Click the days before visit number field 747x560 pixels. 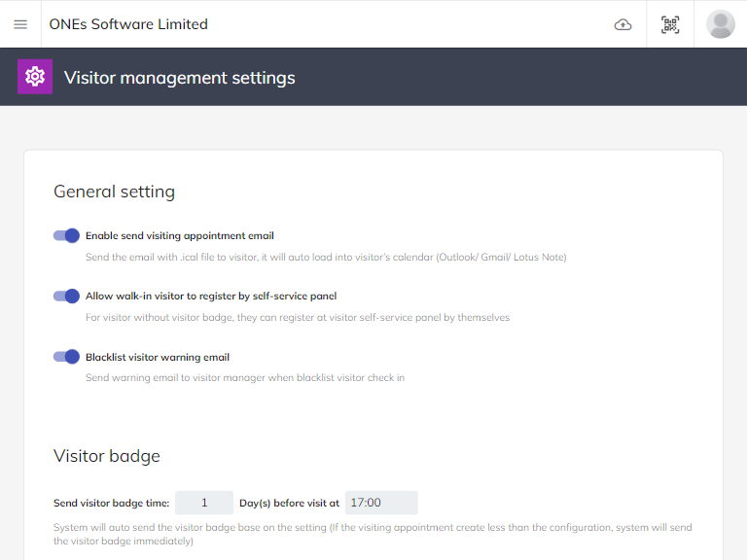point(204,503)
